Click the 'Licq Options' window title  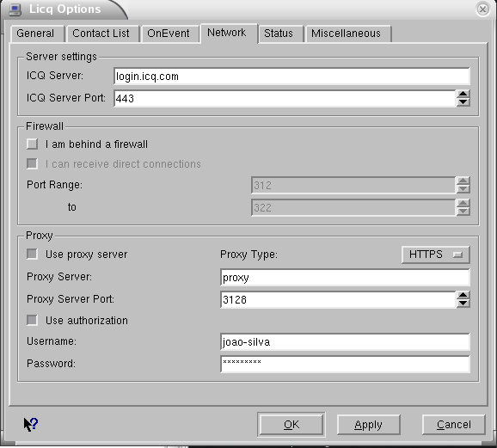tap(64, 9)
